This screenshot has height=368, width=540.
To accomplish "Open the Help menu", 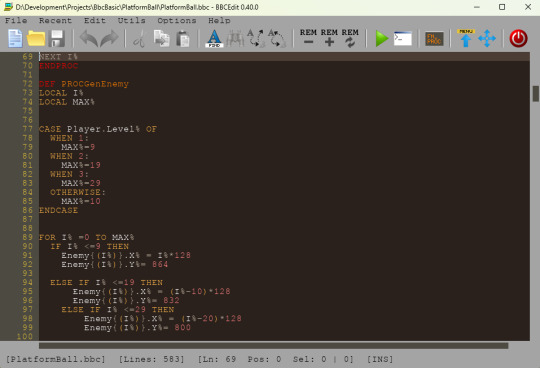I will click(x=219, y=21).
